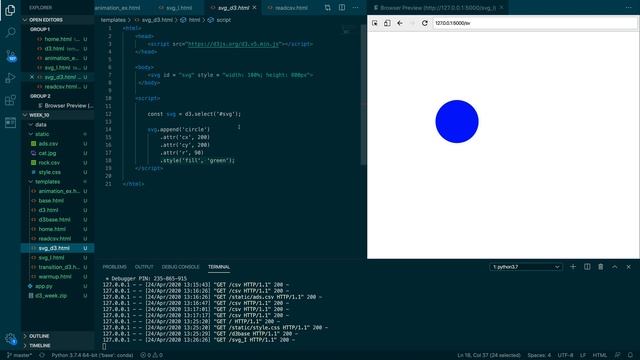Open cat.jpg in the explorer
Image resolution: width=640 pixels, height=360 pixels.
pyautogui.click(x=47, y=153)
